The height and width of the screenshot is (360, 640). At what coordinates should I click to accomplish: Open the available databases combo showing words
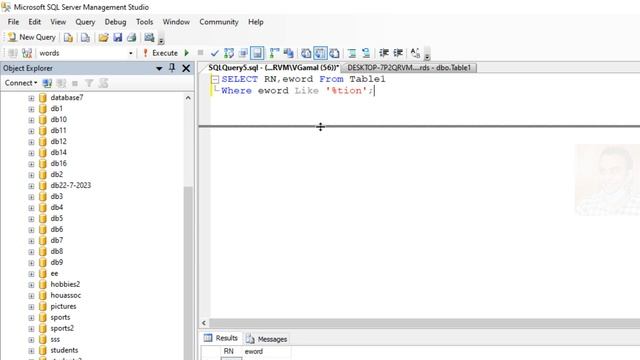click(x=86, y=53)
